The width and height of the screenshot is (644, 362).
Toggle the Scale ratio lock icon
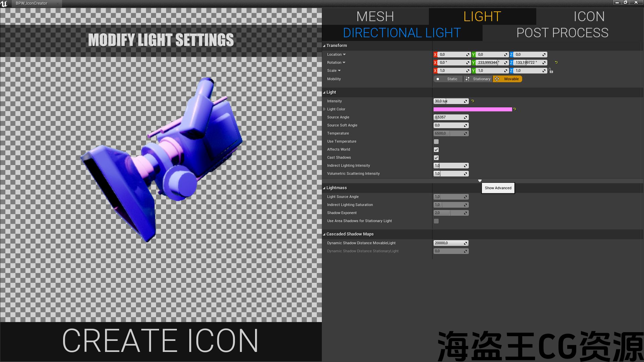(551, 71)
